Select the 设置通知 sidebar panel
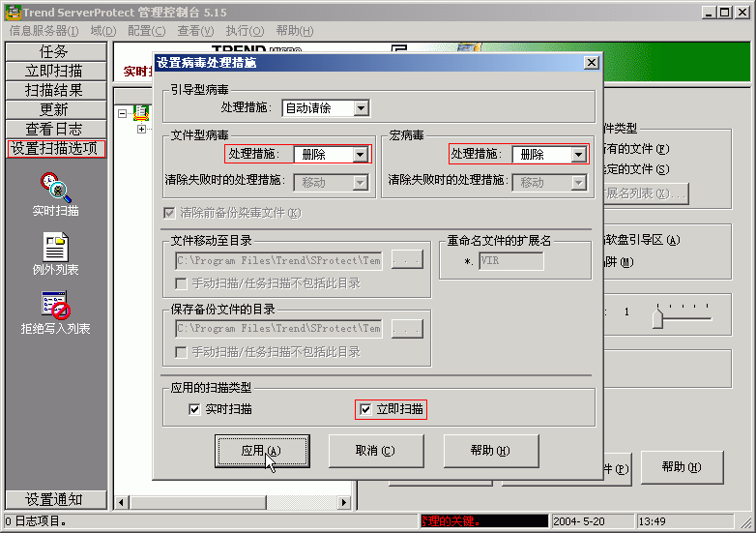 click(54, 499)
